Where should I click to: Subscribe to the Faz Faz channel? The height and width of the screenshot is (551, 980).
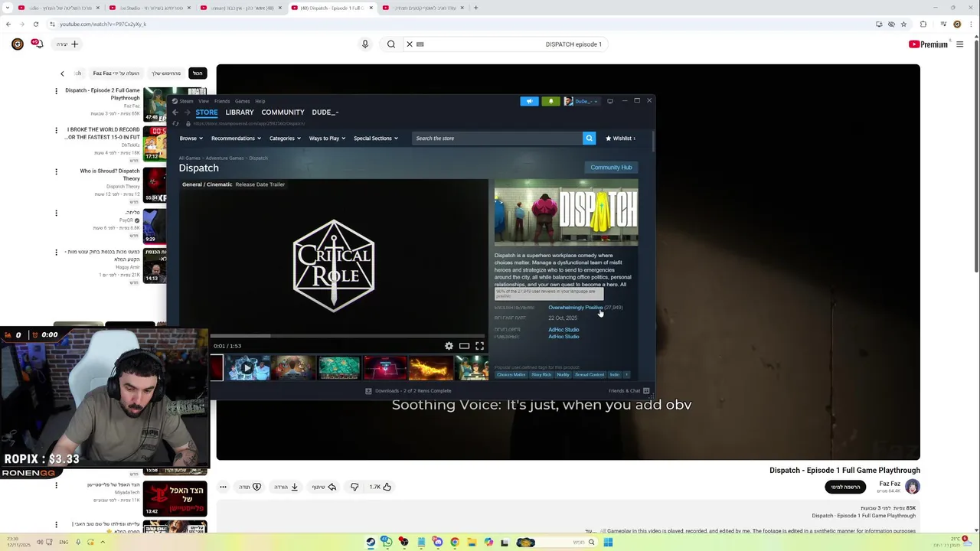click(x=845, y=487)
